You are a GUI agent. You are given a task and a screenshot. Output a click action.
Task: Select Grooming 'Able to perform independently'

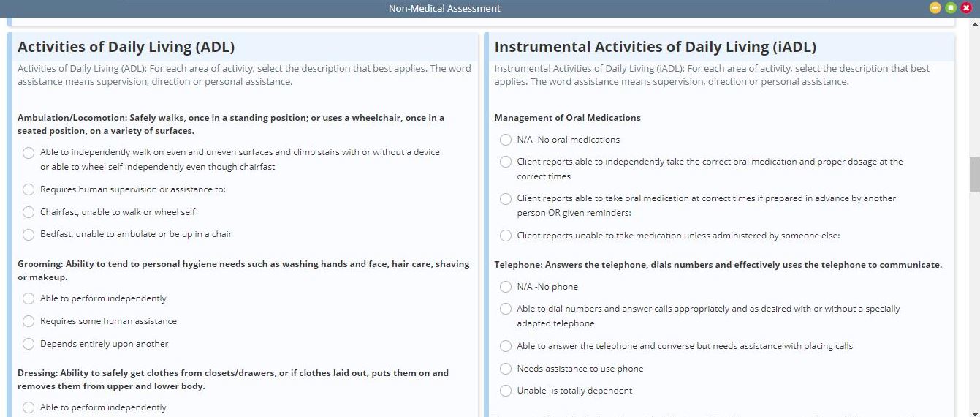coord(29,298)
